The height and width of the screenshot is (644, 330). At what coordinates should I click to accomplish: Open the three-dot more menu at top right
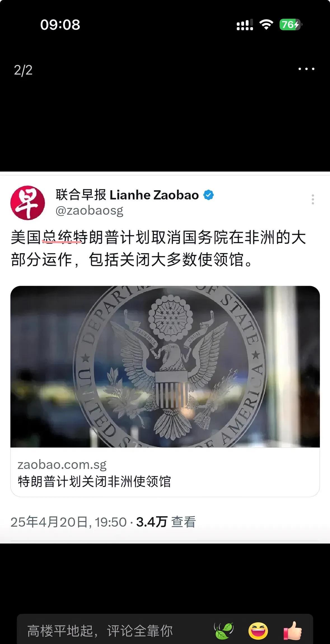point(306,69)
